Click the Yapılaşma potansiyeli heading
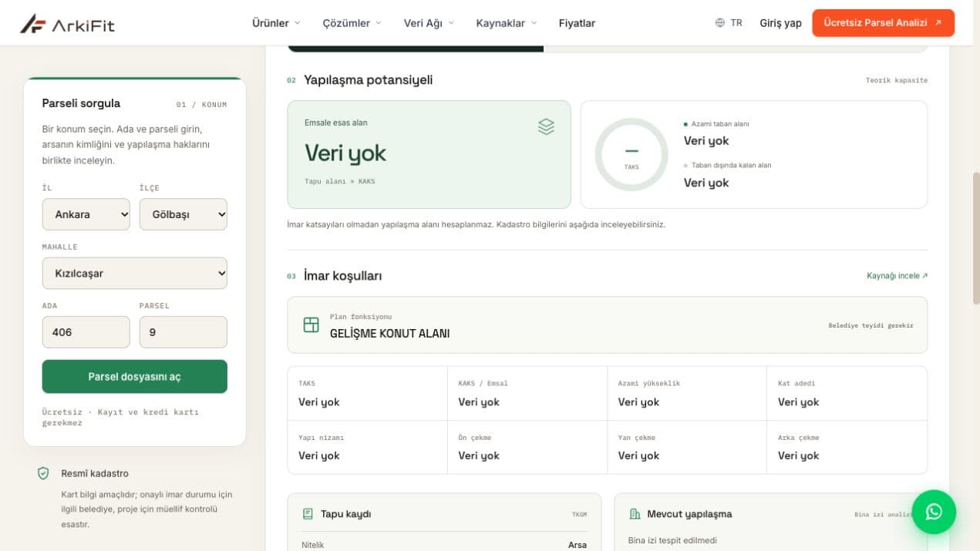The height and width of the screenshot is (551, 980). coord(368,80)
